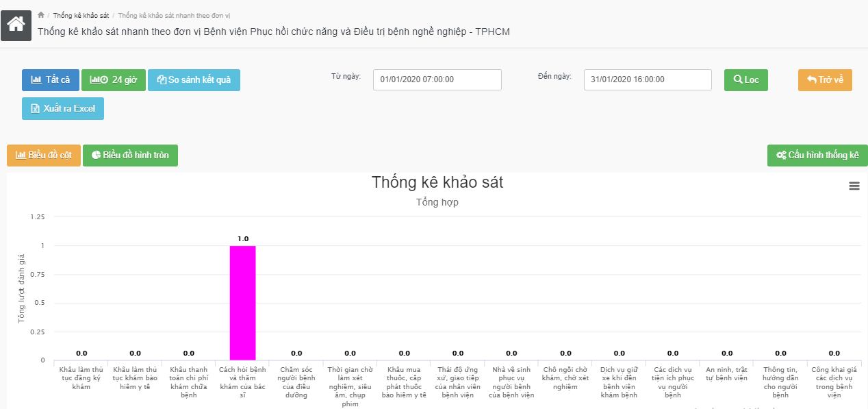Click the Thống kê khảo sát chart title
Screen dimensions: 868x409
(437, 182)
